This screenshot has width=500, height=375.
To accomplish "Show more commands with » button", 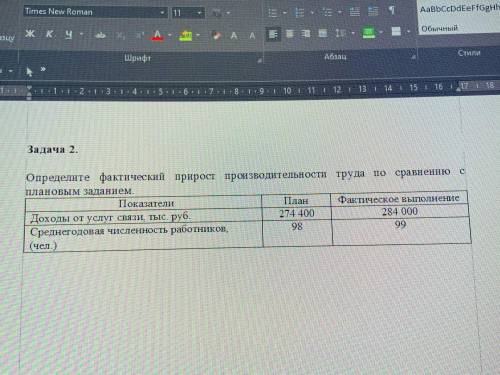I will coord(43,69).
